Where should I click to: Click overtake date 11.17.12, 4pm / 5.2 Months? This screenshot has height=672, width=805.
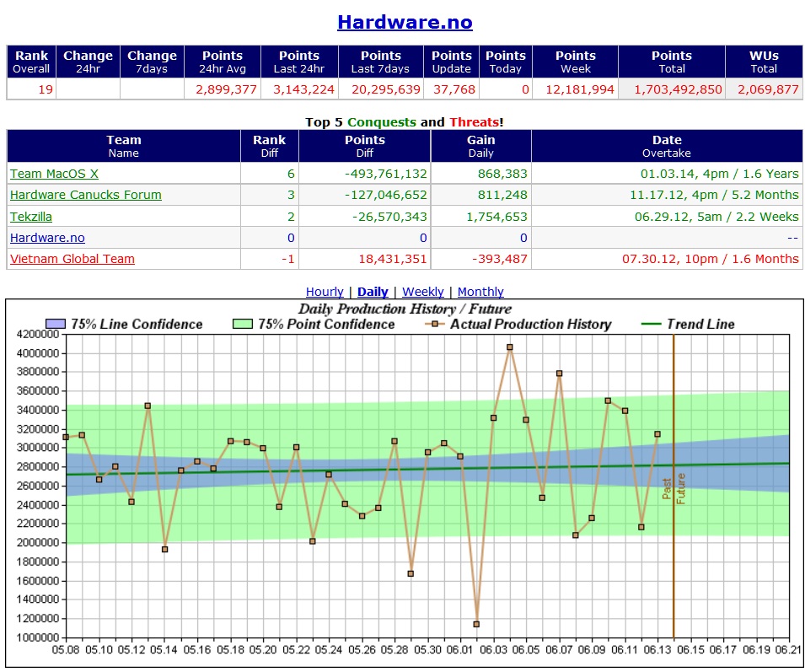point(714,195)
